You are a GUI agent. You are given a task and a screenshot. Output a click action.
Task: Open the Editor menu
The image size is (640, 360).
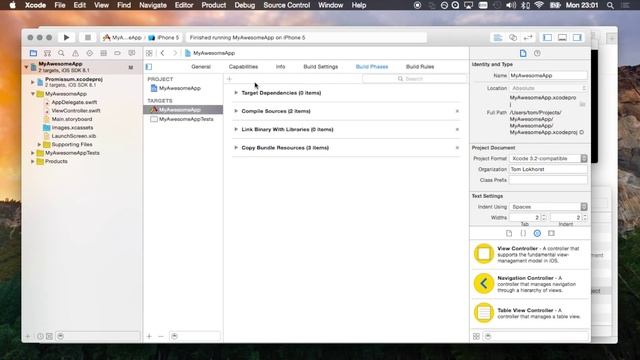184,5
